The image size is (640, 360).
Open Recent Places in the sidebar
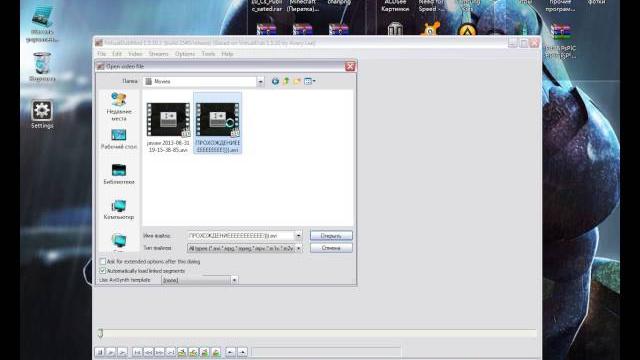click(x=119, y=107)
